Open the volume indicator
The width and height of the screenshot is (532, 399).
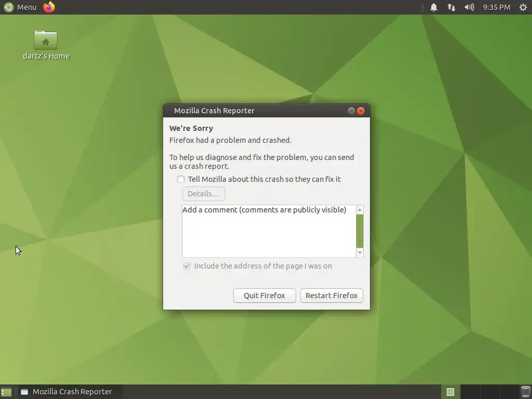(x=469, y=7)
